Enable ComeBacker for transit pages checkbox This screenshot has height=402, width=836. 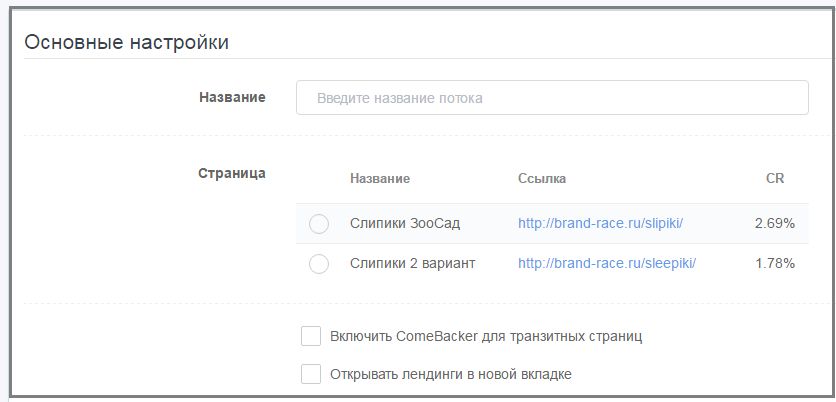311,336
